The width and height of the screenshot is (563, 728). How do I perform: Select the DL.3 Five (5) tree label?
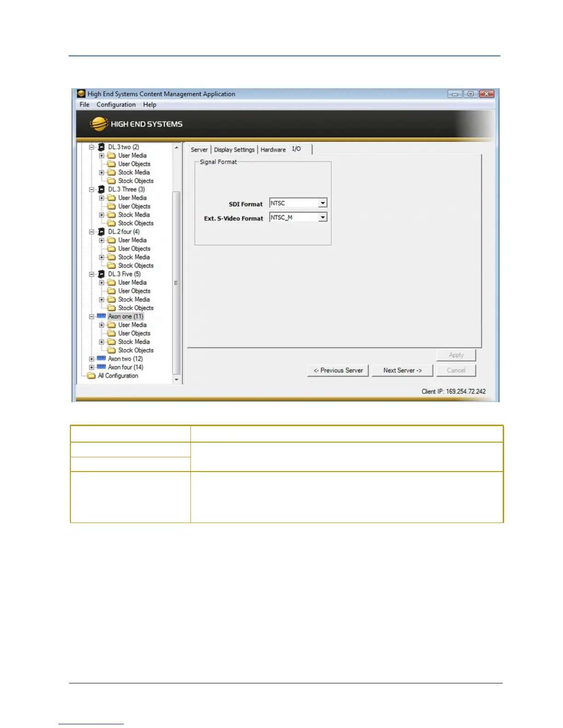[124, 274]
